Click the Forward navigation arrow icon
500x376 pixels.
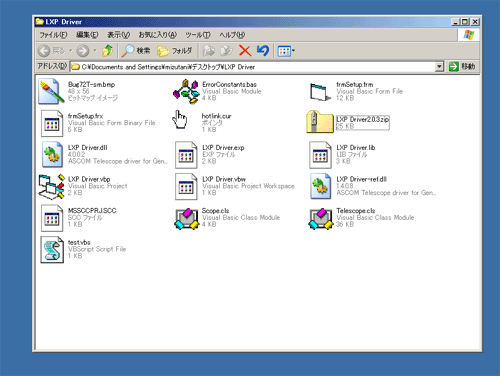click(x=83, y=51)
